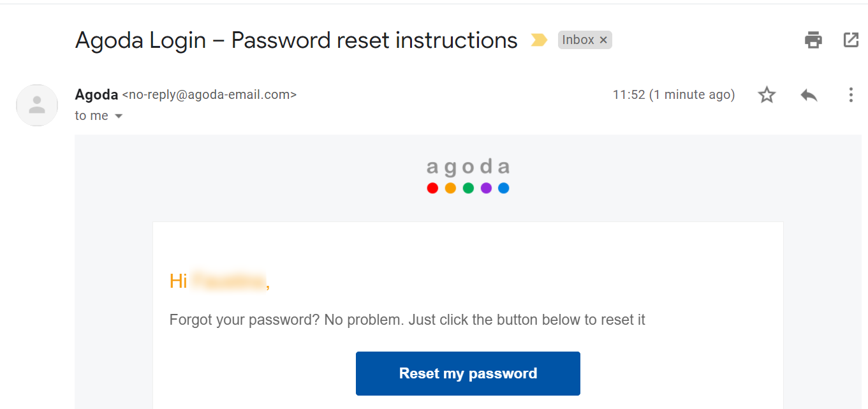The image size is (868, 409).
Task: Star this Agoda email
Action: point(767,95)
